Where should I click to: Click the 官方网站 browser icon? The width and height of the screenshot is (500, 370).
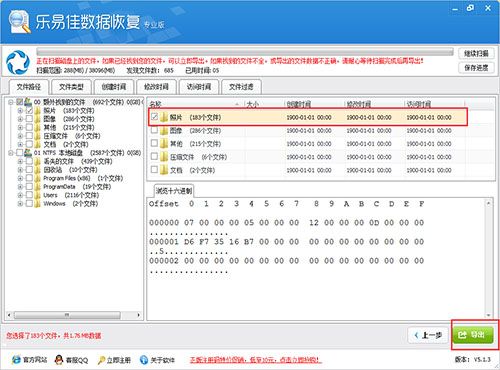tap(16, 360)
